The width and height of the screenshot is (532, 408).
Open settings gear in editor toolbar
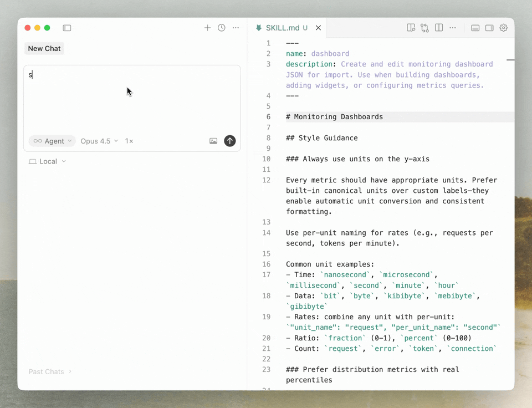click(503, 28)
